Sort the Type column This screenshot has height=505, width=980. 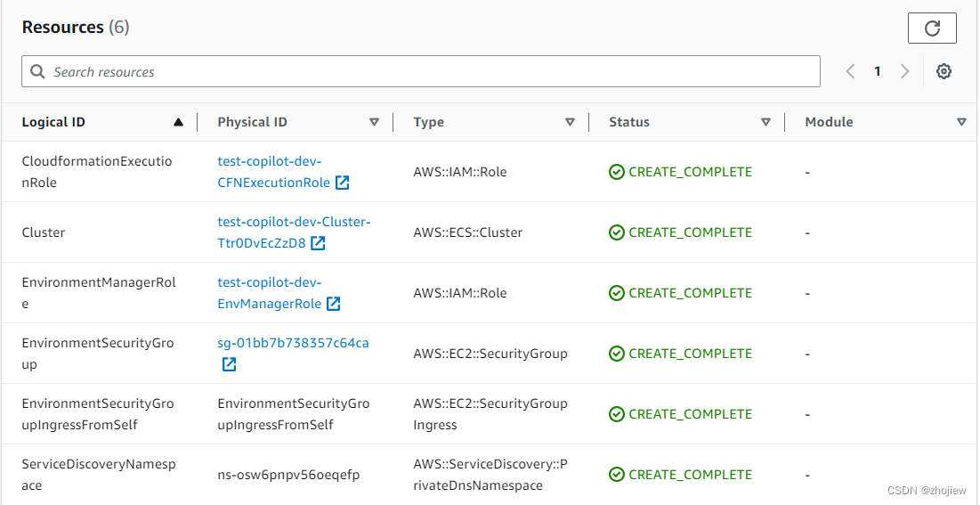click(x=570, y=122)
